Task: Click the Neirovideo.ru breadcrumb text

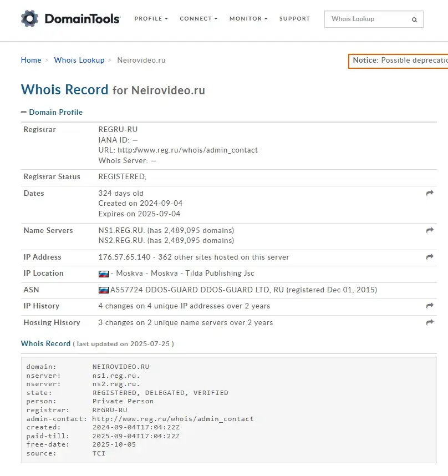Action: [141, 60]
